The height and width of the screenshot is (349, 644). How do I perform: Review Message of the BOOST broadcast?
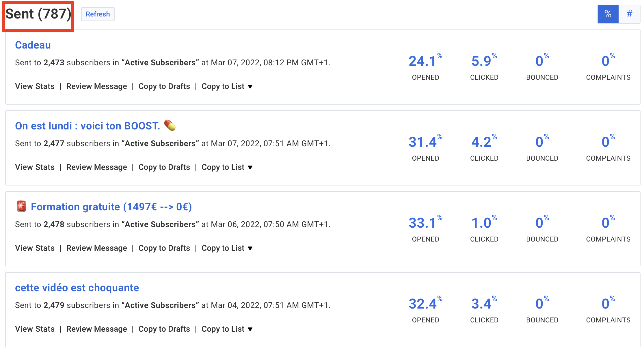point(96,167)
